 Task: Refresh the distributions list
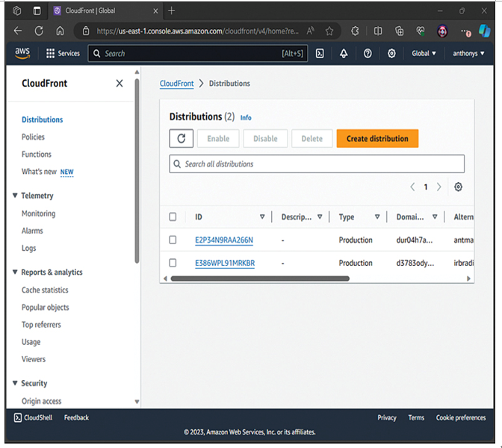click(182, 139)
